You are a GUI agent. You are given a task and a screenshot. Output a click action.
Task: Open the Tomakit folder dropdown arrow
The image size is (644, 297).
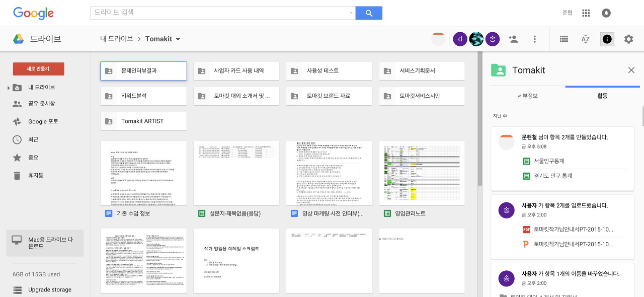[178, 39]
